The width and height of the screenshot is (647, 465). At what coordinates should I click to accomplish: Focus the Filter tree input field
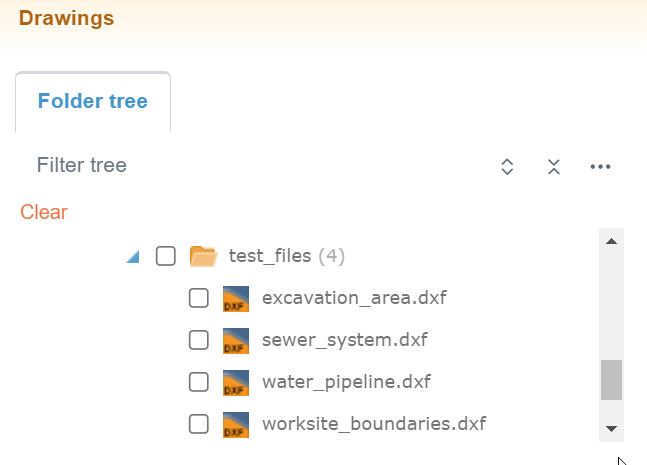(x=250, y=165)
